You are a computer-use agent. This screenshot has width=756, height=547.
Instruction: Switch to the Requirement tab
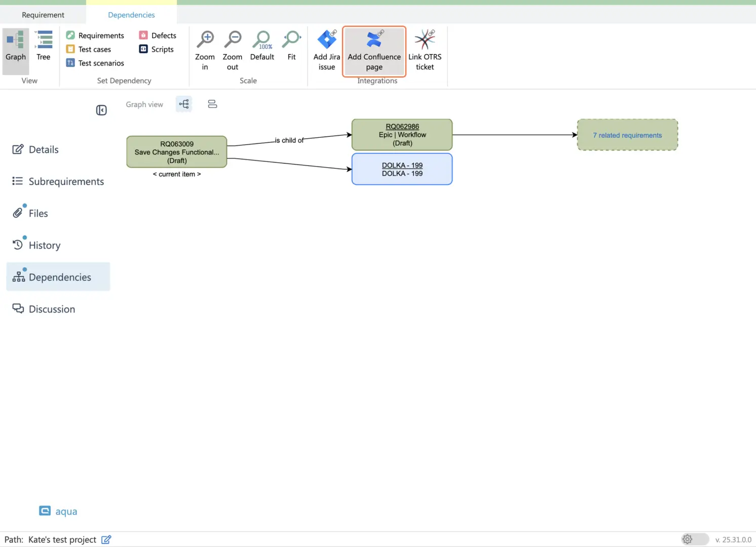click(x=43, y=15)
